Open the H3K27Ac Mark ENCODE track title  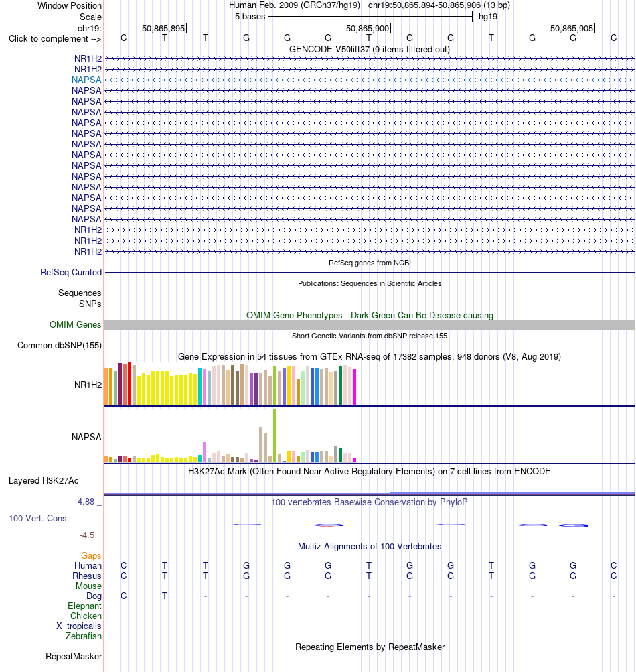[369, 472]
